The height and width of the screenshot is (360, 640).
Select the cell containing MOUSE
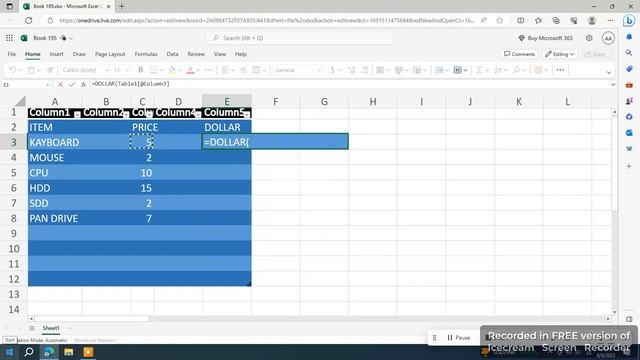point(55,158)
